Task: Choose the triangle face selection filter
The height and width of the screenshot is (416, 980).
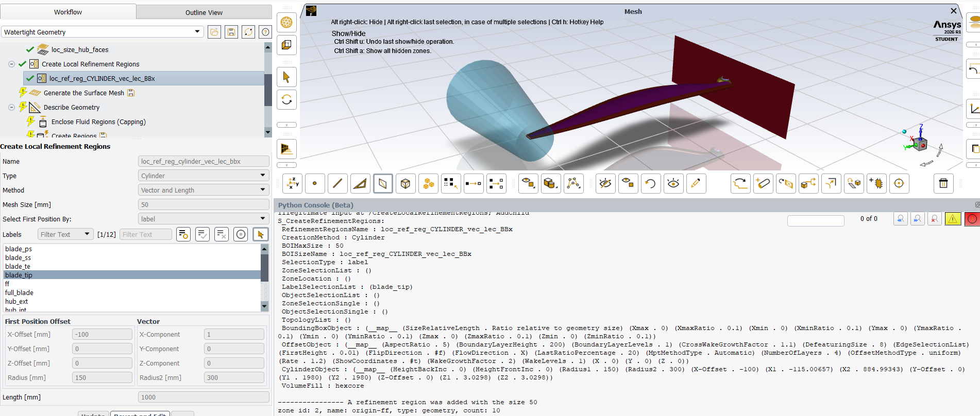Action: tap(360, 183)
